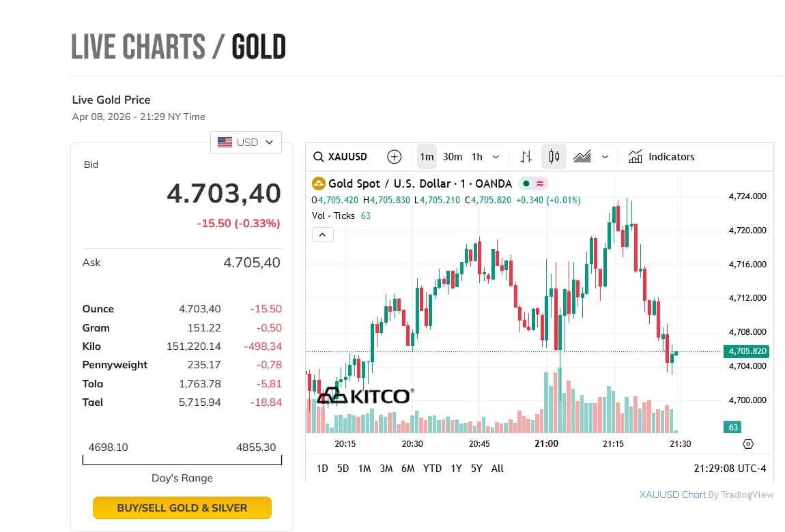Open chart settings hexagon icon
This screenshot has width=785, height=532.
pos(748,444)
